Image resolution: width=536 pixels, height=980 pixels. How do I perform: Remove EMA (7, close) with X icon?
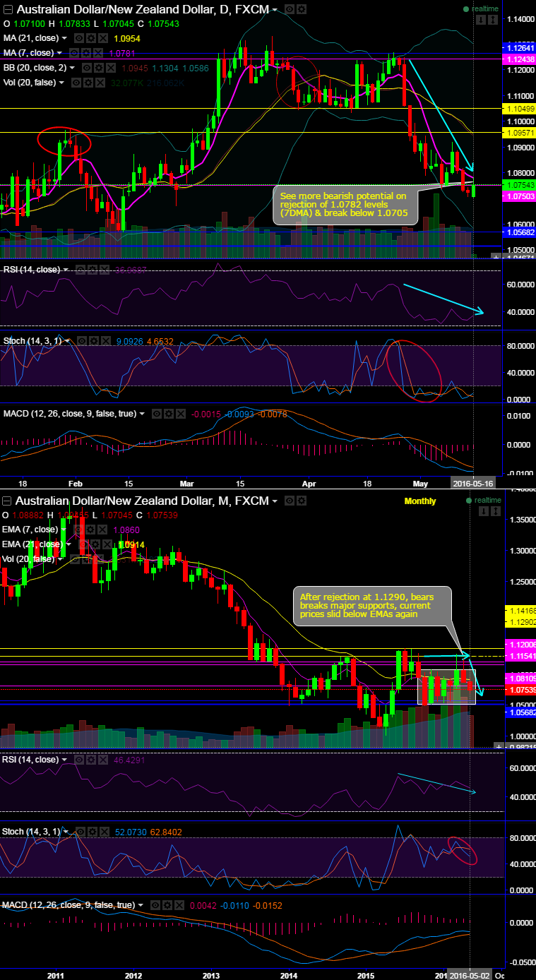click(102, 530)
